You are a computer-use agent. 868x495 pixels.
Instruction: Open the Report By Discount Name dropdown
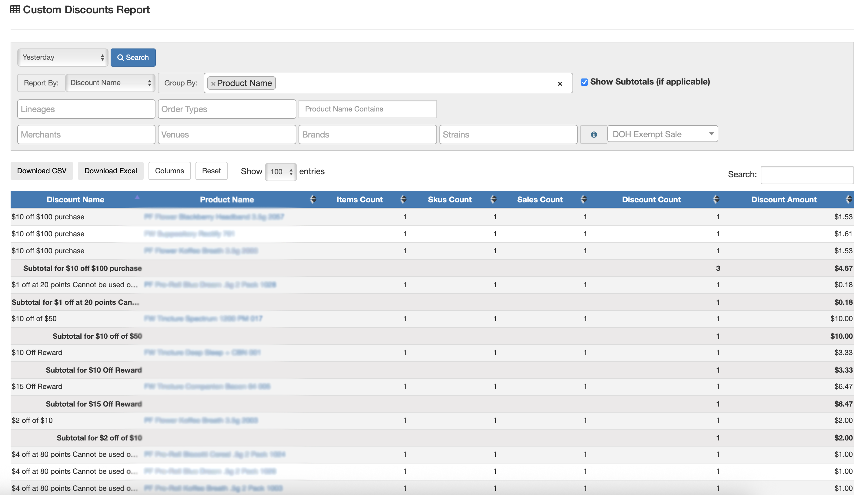pos(110,83)
